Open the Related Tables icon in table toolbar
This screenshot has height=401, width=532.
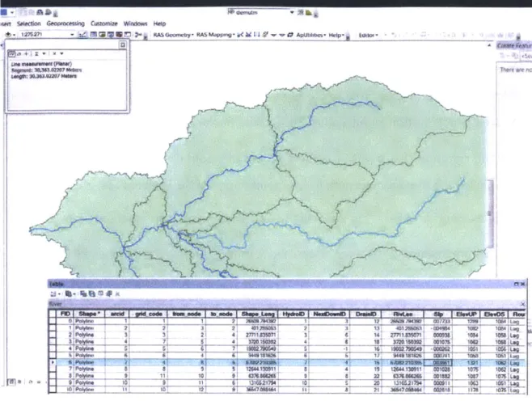(x=70, y=293)
